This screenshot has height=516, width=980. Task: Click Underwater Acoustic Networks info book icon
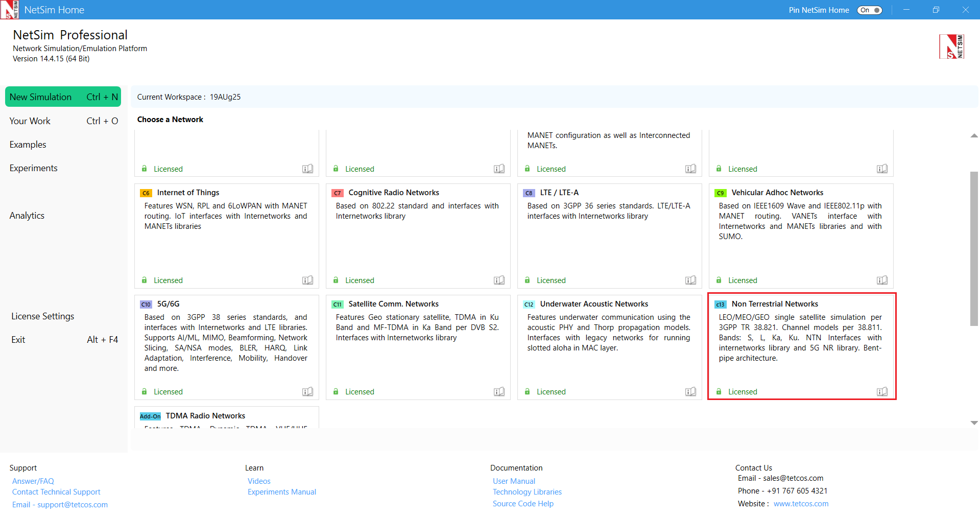tap(690, 391)
